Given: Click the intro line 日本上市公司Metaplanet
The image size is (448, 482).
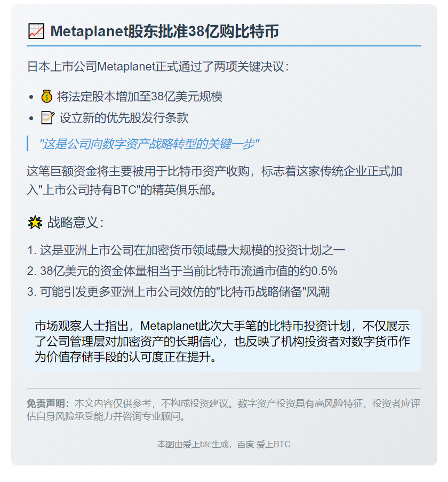Looking at the screenshot, I should click(158, 67).
